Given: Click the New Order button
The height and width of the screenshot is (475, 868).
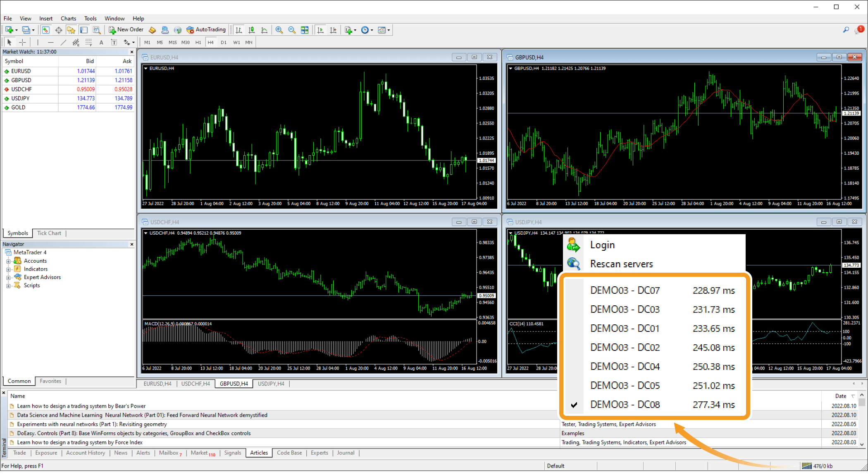Looking at the screenshot, I should (x=126, y=30).
